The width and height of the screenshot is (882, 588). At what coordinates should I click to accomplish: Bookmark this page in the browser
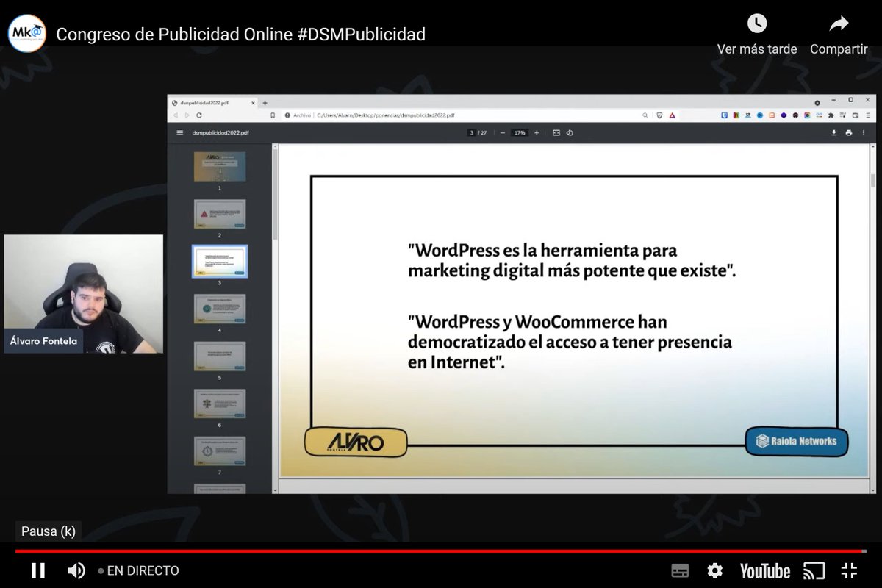273,115
